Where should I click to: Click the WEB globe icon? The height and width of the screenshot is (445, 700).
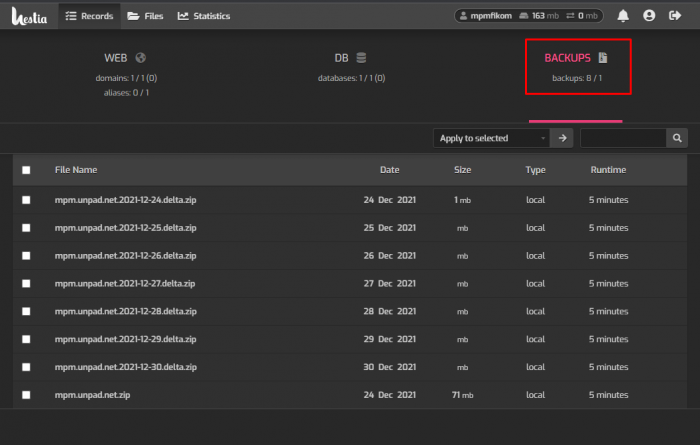141,58
